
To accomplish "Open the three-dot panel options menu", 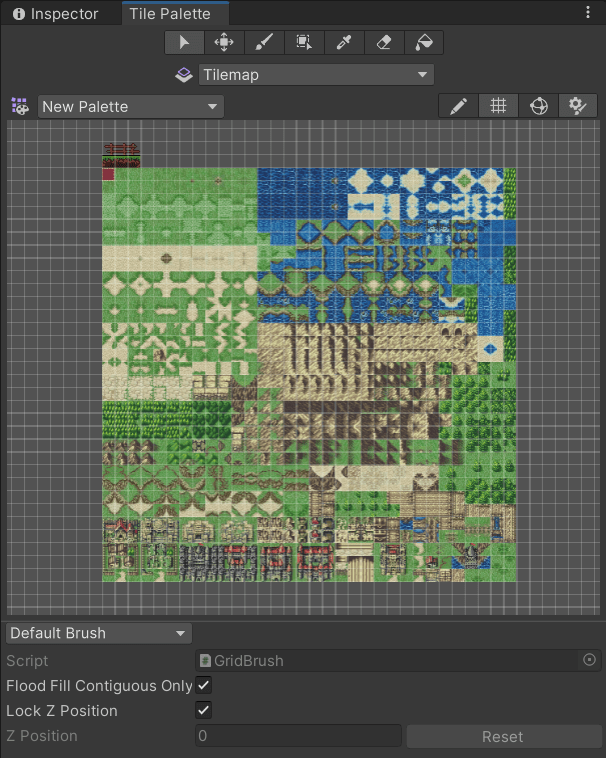I will click(588, 13).
